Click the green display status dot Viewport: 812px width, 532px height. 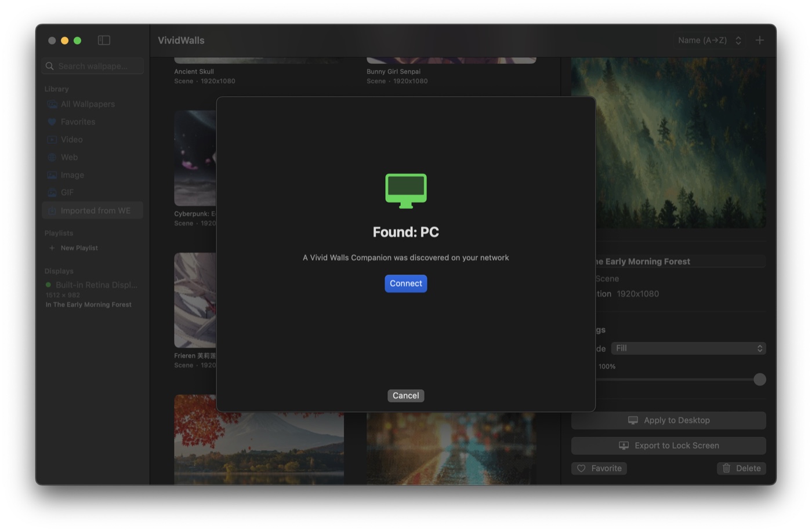(49, 285)
